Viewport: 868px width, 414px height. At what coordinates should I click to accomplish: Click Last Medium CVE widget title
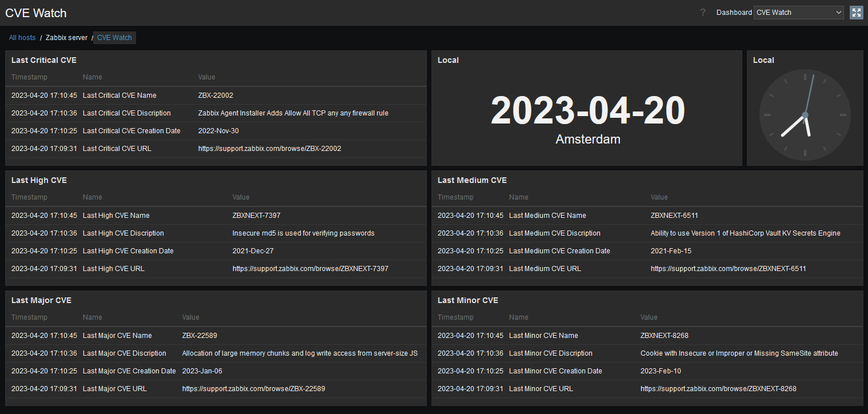[x=472, y=180]
